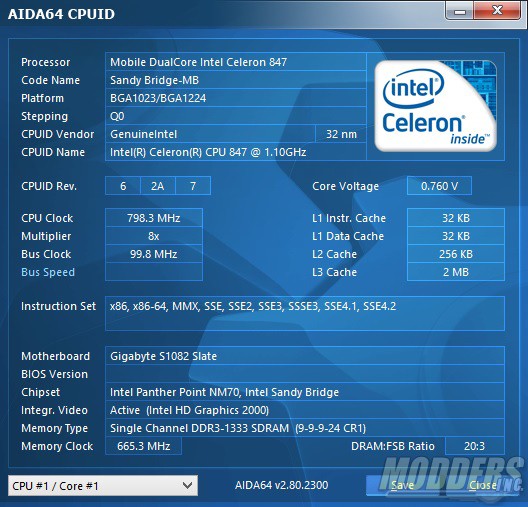Select the Motherboard Gigabyte S1082 Slate field
The width and height of the screenshot is (528, 507).
point(305,356)
